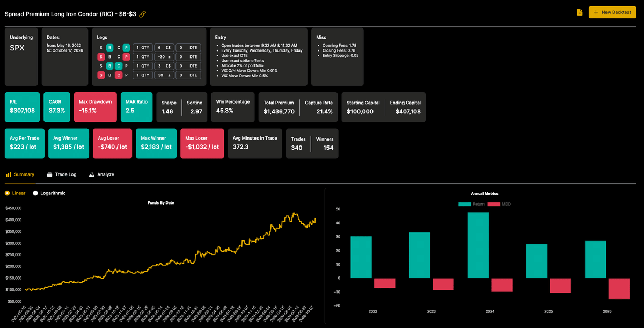Toggle B on the 3 Σ$ leg row
Screen dimensions: 644x328
click(x=109, y=66)
